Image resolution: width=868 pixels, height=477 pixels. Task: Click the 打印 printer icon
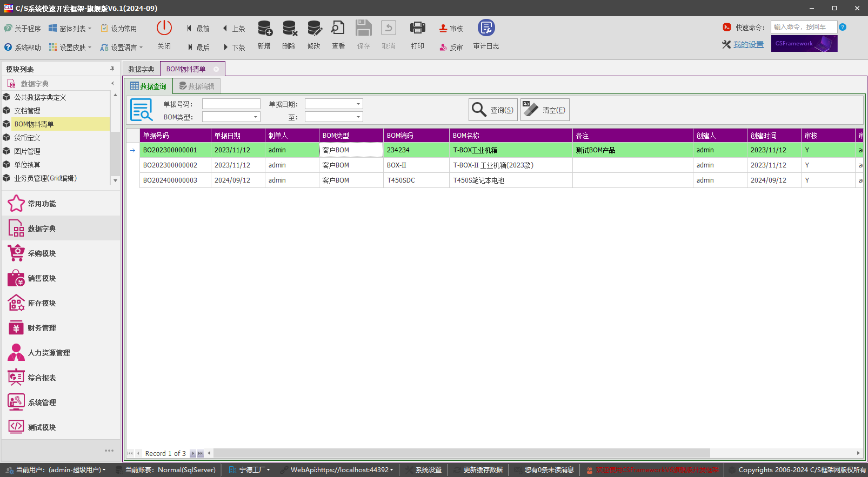coord(418,28)
